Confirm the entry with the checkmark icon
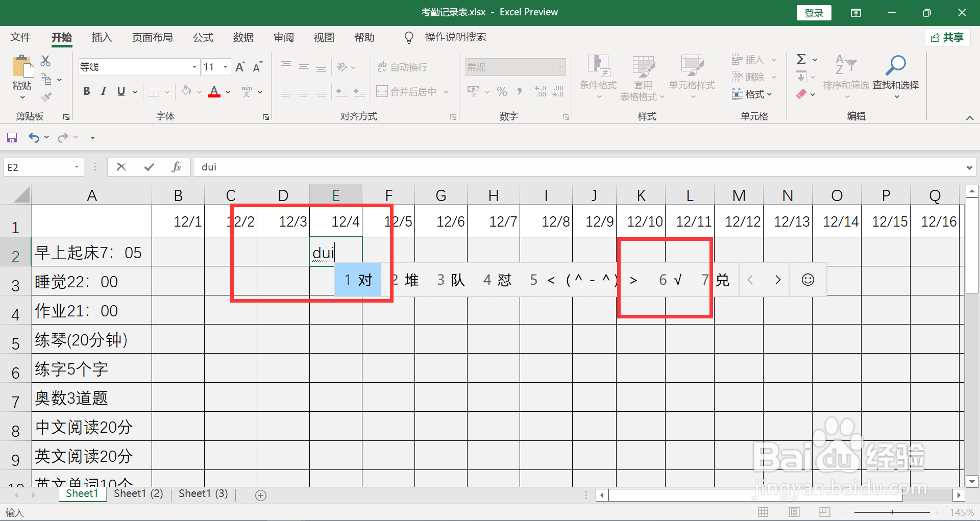Image resolution: width=980 pixels, height=521 pixels. [x=149, y=167]
